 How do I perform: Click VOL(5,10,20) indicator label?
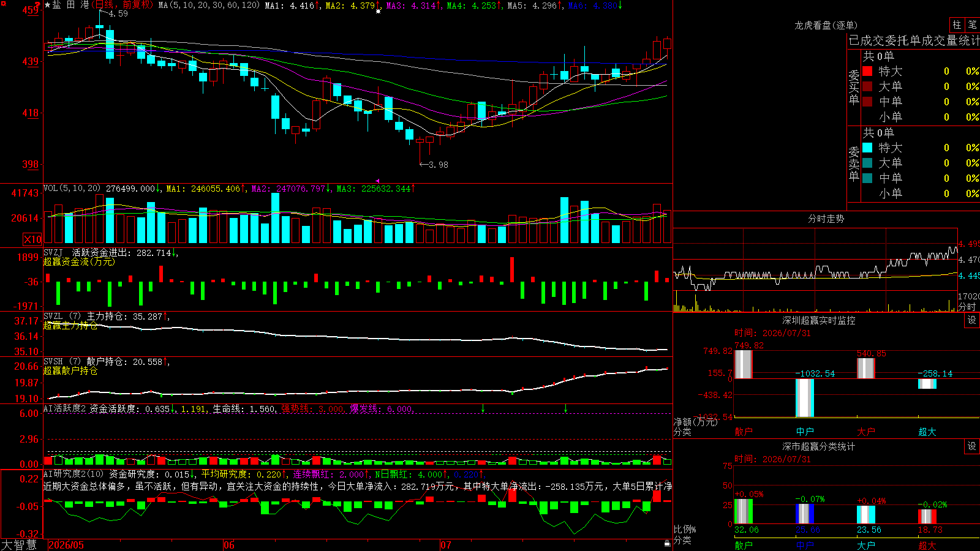72,189
